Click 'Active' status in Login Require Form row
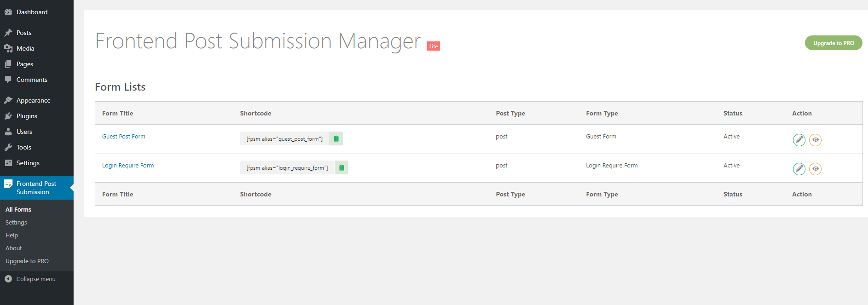 731,165
